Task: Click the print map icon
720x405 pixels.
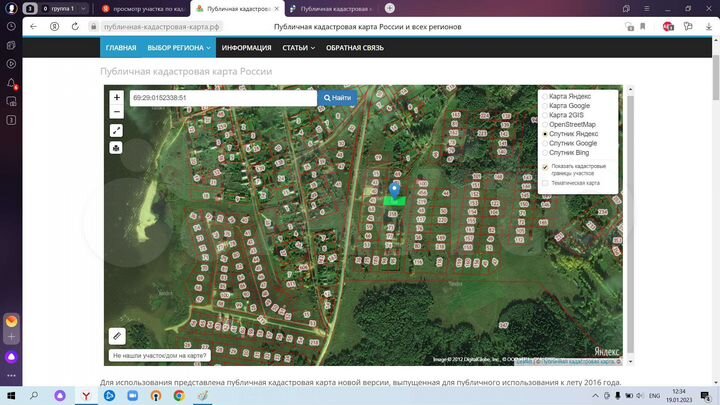Action: click(x=117, y=148)
